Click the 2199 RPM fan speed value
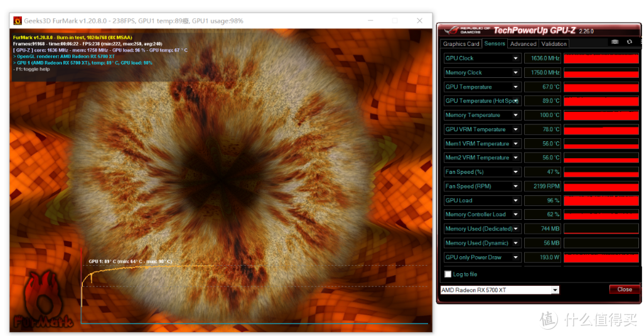Image resolution: width=644 pixels, height=336 pixels. 543,186
